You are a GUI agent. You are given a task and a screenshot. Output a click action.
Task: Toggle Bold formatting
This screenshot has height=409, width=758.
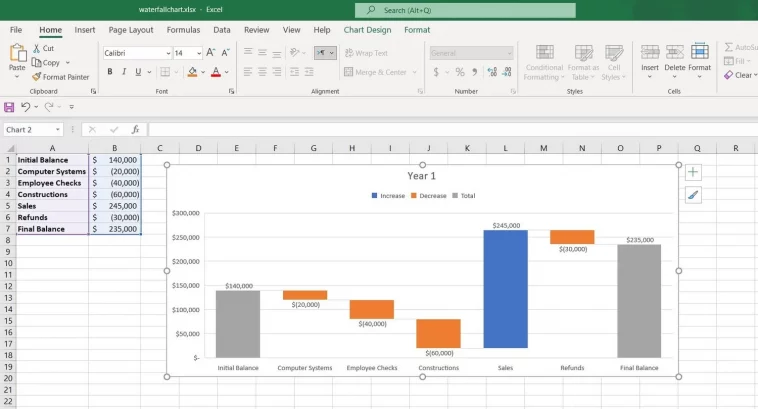[110, 72]
